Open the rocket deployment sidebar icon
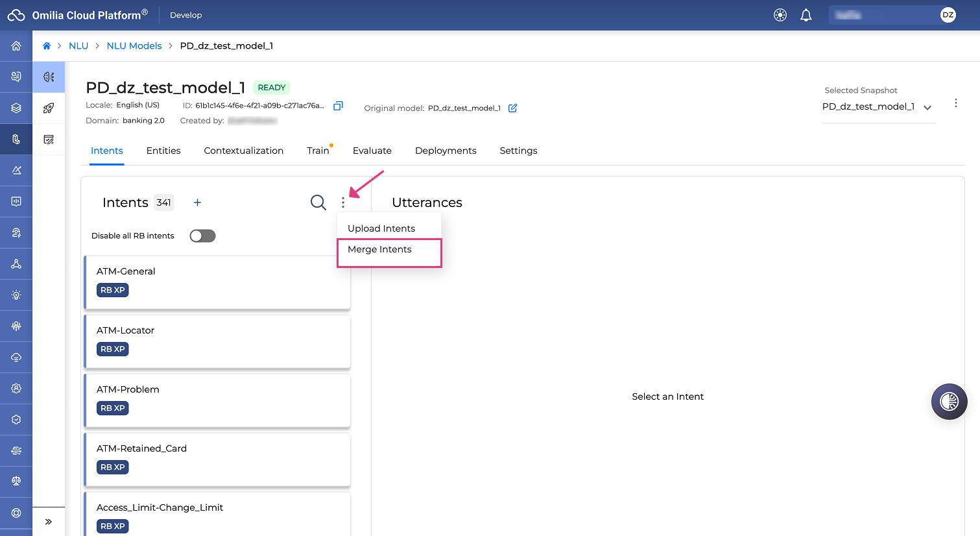980x536 pixels. [49, 108]
